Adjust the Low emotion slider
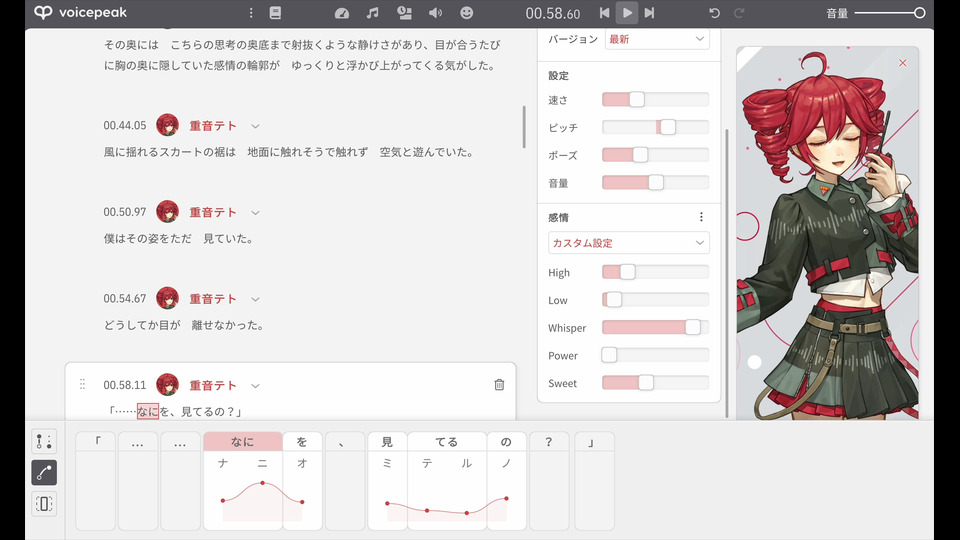Image resolution: width=960 pixels, height=540 pixels. coord(655,299)
